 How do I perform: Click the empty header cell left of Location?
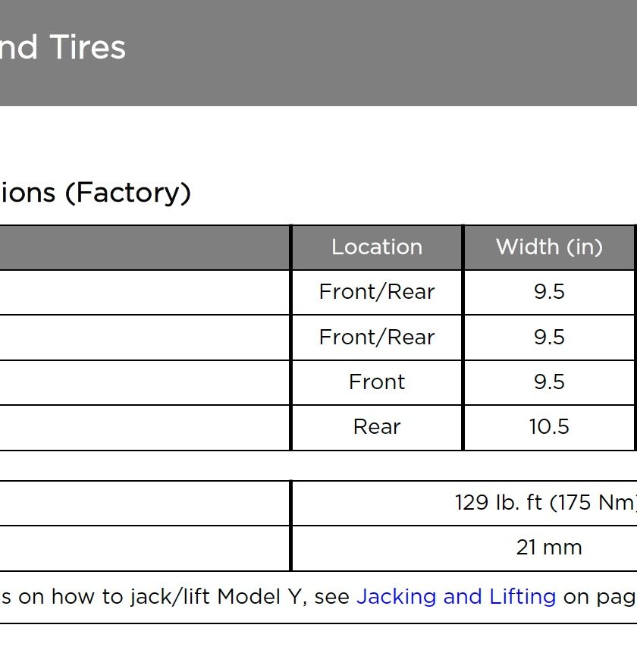[144, 247]
